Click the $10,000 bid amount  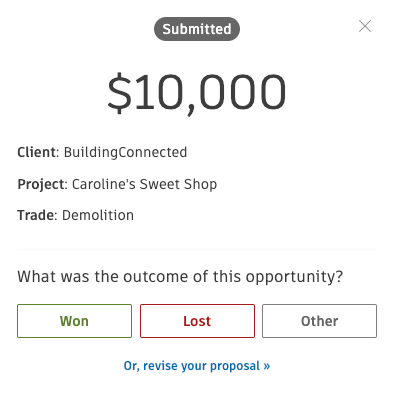[197, 93]
